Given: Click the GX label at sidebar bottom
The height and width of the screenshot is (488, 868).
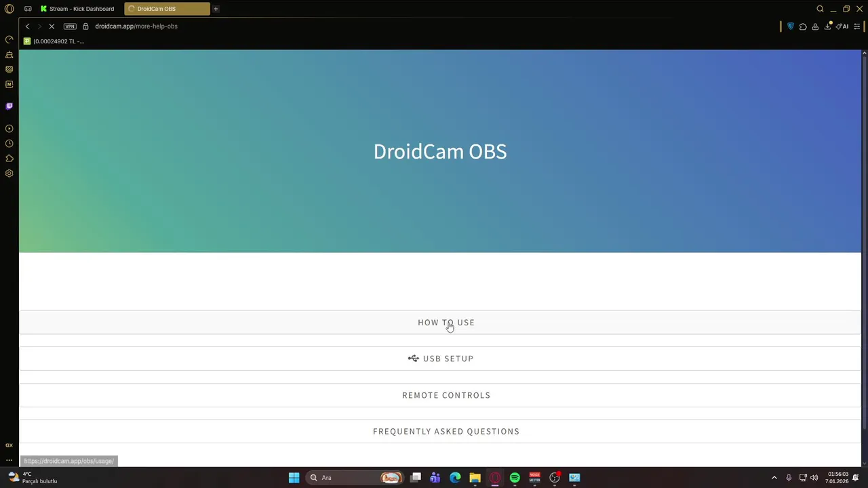Looking at the screenshot, I should 9,445.
